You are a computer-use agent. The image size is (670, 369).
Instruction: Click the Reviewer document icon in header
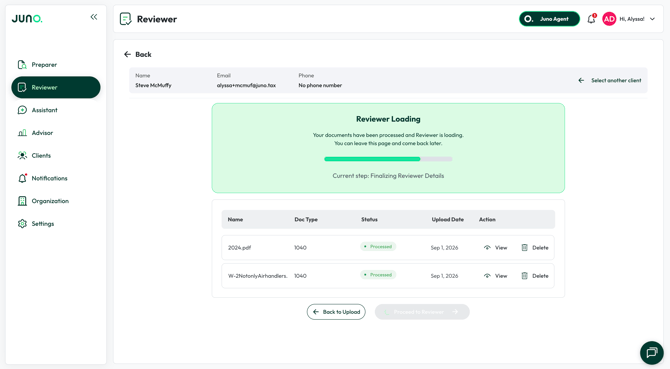125,19
